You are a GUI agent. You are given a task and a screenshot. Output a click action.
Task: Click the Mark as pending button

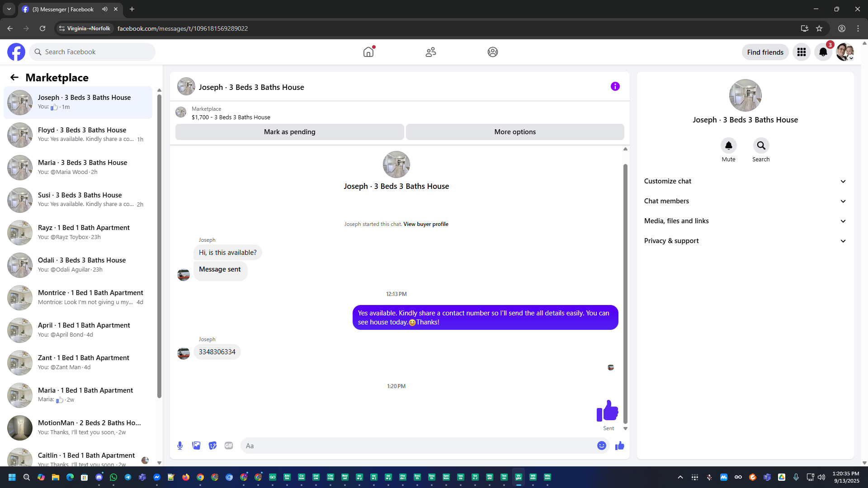click(x=289, y=132)
